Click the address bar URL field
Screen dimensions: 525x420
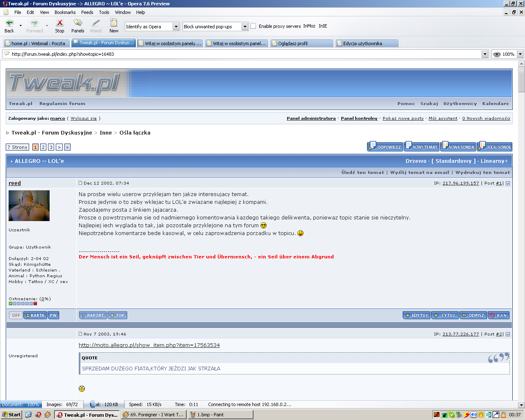[245, 54]
